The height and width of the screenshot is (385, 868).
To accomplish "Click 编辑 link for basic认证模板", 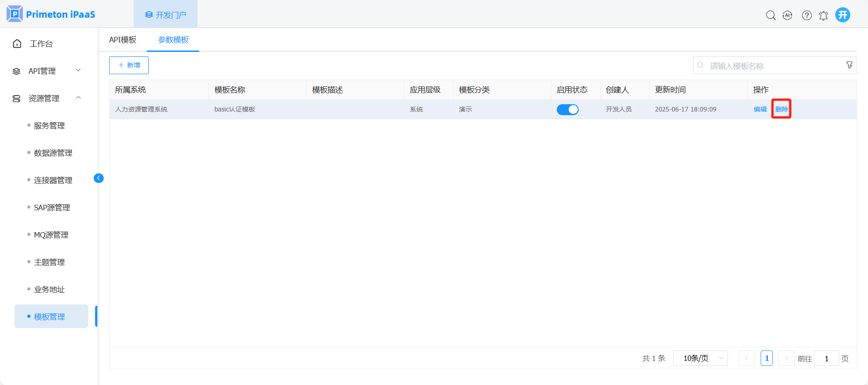I will point(760,109).
